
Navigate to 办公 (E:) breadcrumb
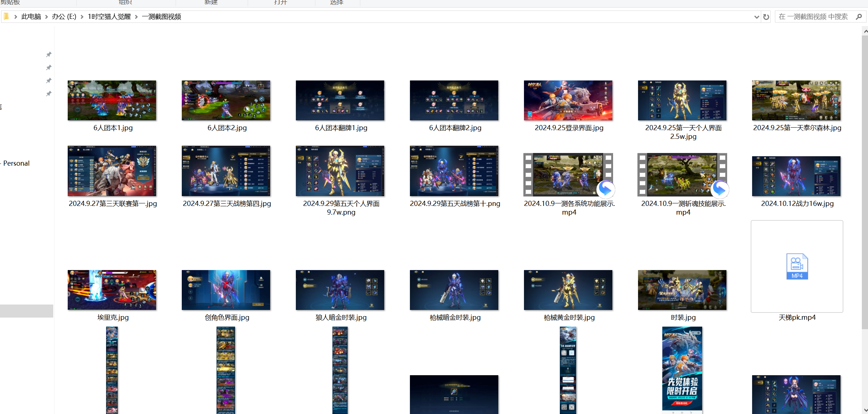point(64,17)
